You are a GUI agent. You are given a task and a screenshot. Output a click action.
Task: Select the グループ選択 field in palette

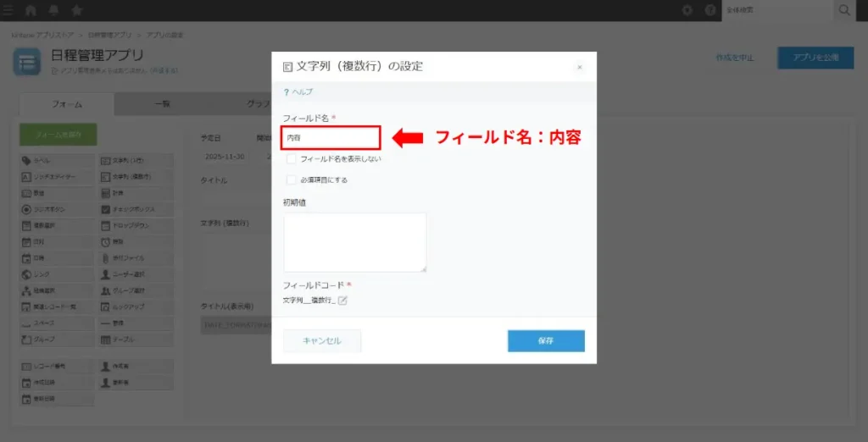pyautogui.click(x=136, y=290)
